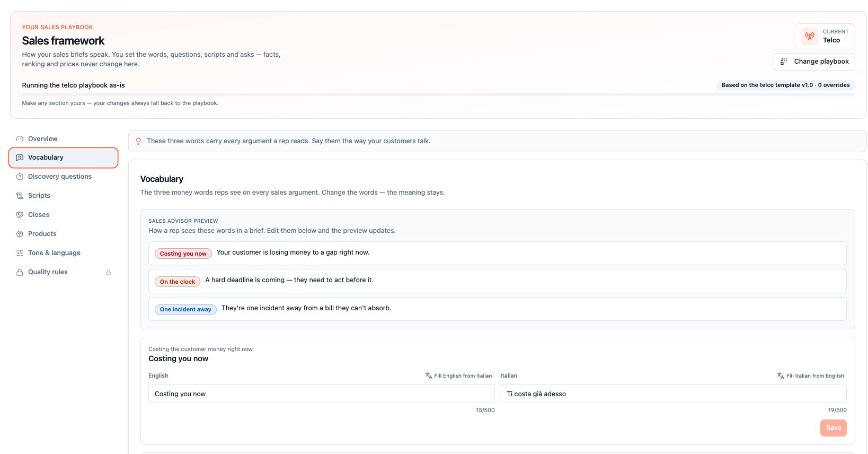Click the Current Telco playbook card
868x454 pixels.
(x=825, y=36)
